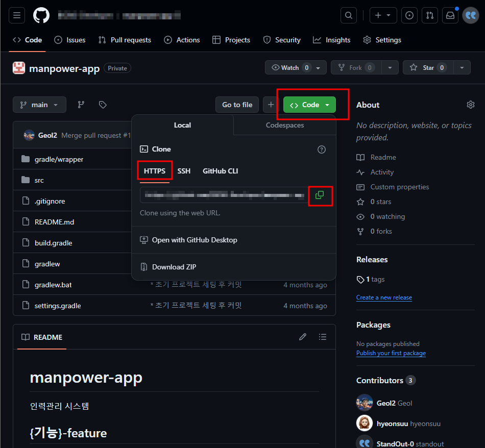This screenshot has width=485, height=448.
Task: Open the notifications inbox icon
Action: [450, 15]
